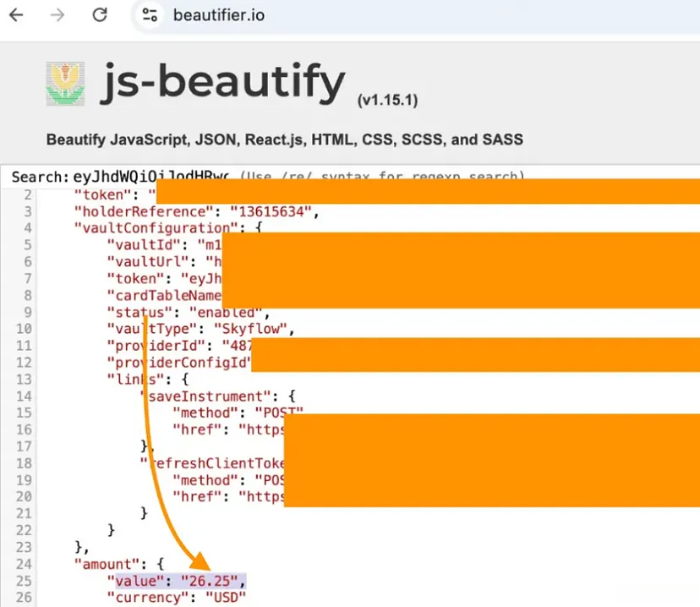
Task: Click line number 10 in gutter
Action: click(x=25, y=329)
